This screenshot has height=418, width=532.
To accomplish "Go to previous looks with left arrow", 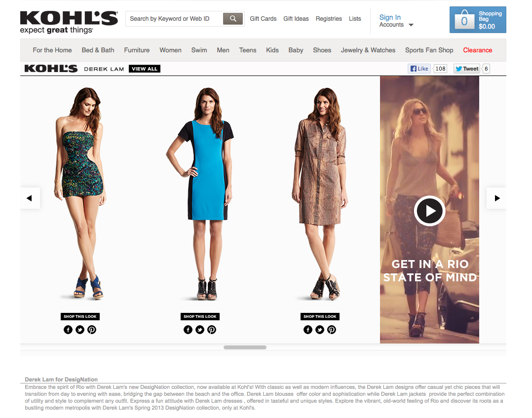I will click(30, 198).
